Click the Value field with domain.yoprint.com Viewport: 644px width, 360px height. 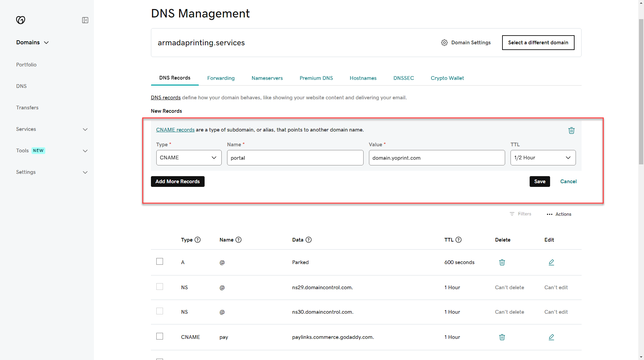pyautogui.click(x=437, y=158)
